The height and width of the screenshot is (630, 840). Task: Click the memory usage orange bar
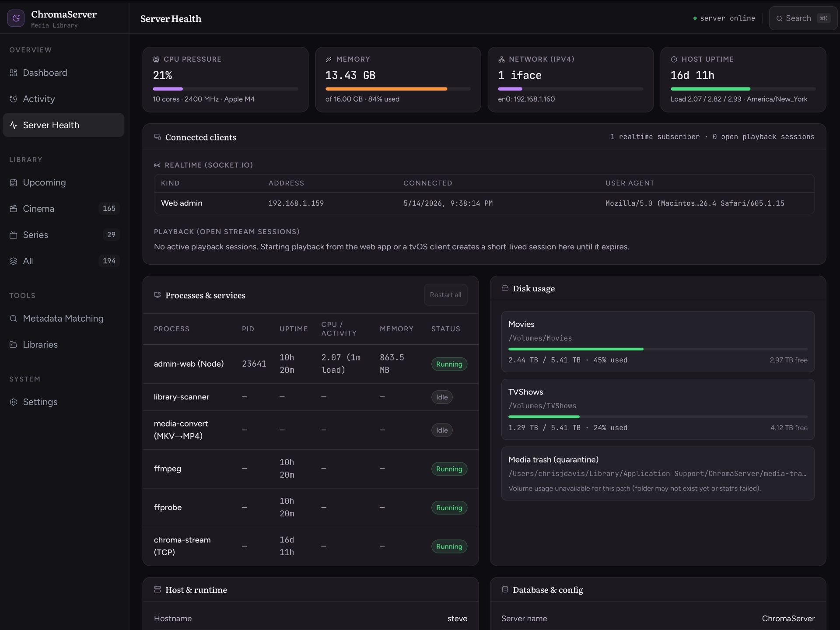point(386,89)
